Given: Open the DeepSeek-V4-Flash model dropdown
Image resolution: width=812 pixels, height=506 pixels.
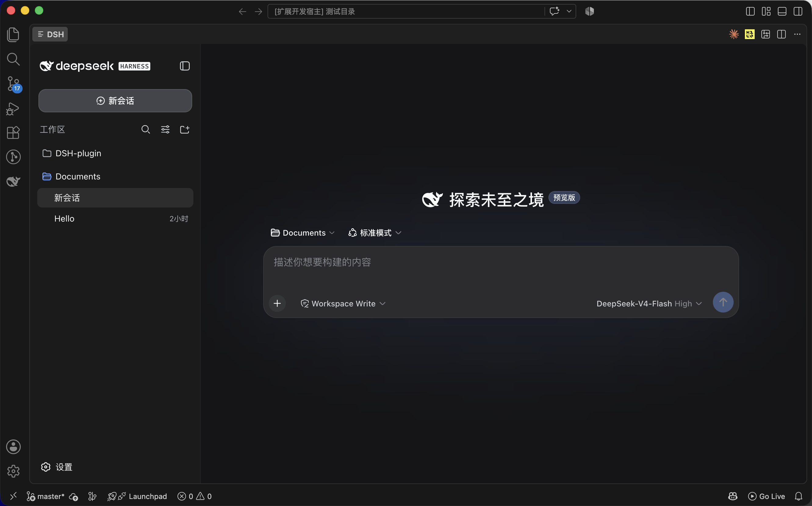Looking at the screenshot, I should tap(649, 304).
